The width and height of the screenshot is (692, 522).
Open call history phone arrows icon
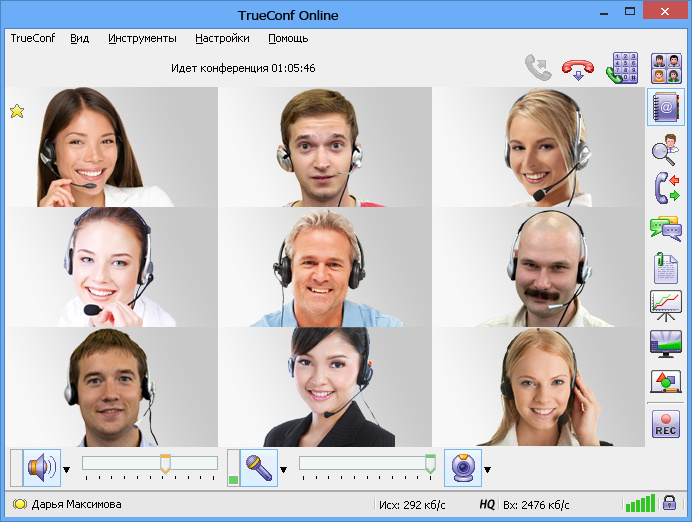[666, 188]
